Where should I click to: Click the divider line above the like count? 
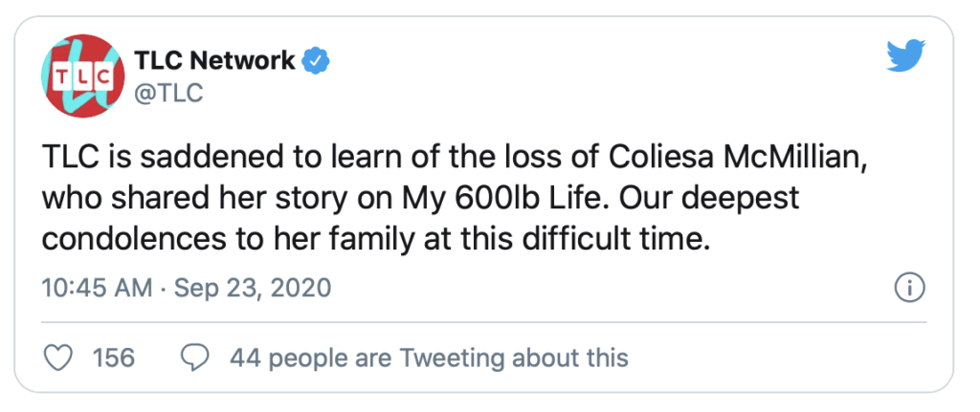[x=484, y=323]
